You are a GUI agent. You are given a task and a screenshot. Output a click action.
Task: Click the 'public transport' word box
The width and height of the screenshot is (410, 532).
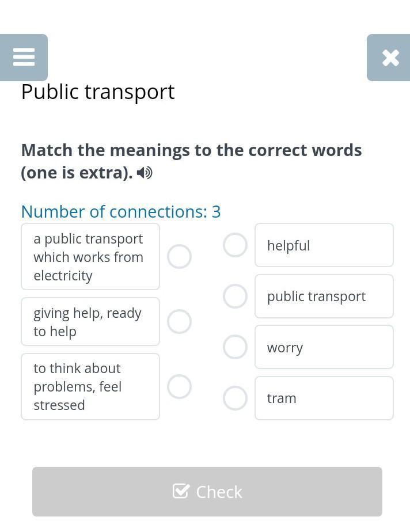pyautogui.click(x=324, y=296)
